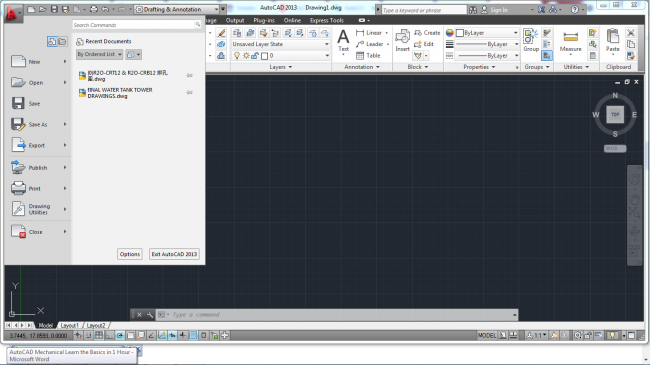Image resolution: width=650 pixels, height=365 pixels.
Task: Toggle Ortho Mode in status bar
Action: click(109, 336)
